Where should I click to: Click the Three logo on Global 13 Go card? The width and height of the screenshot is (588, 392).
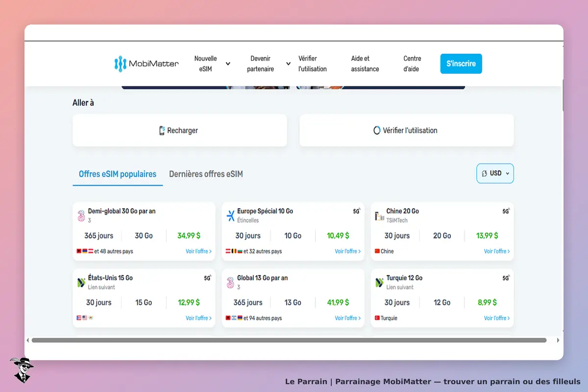(230, 283)
